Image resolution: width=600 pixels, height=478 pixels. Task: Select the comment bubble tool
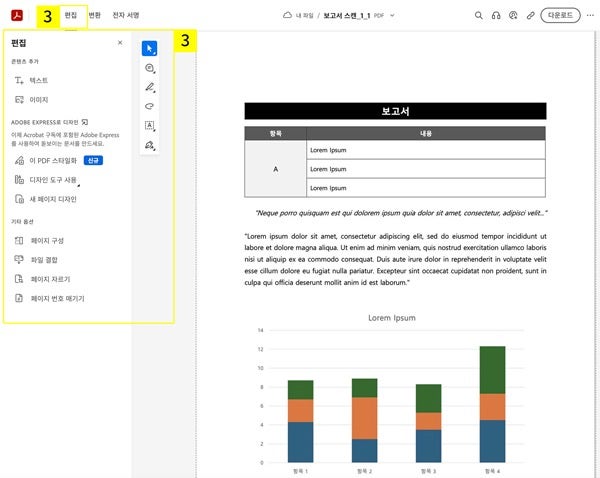(x=149, y=68)
